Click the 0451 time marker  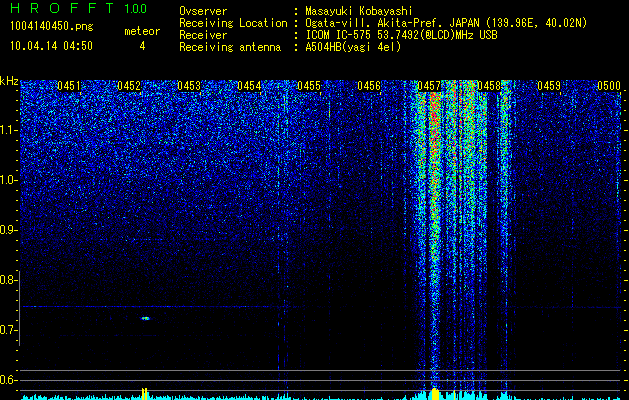[x=69, y=86]
